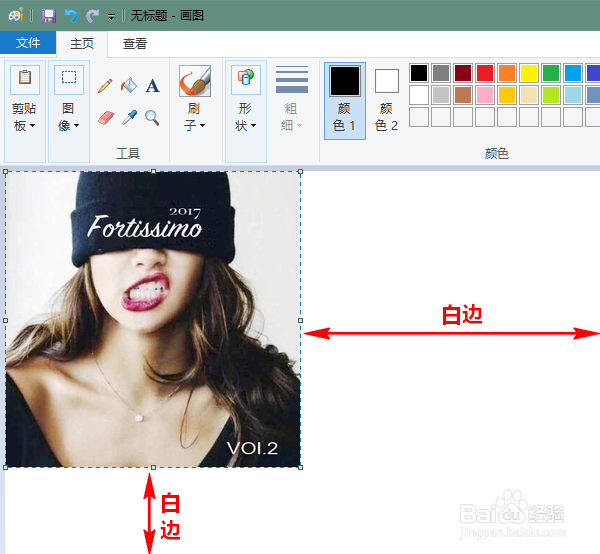Click the Brushes icon
This screenshot has height=554, width=600.
pos(195,81)
